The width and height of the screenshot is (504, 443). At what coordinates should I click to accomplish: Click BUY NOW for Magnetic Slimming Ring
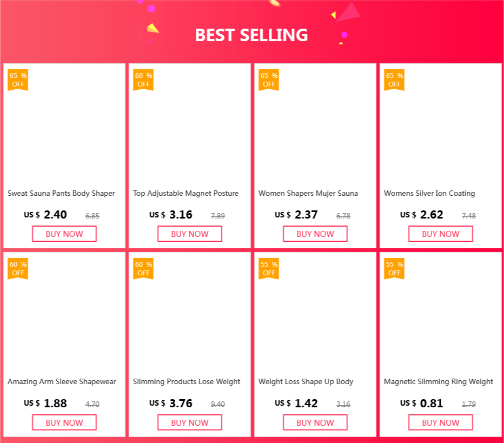click(441, 422)
